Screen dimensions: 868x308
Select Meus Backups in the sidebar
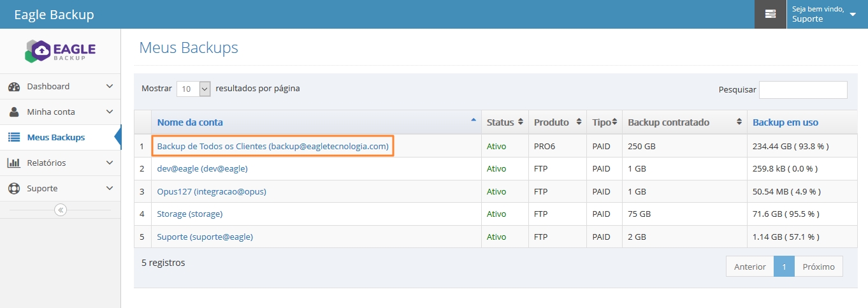point(60,138)
